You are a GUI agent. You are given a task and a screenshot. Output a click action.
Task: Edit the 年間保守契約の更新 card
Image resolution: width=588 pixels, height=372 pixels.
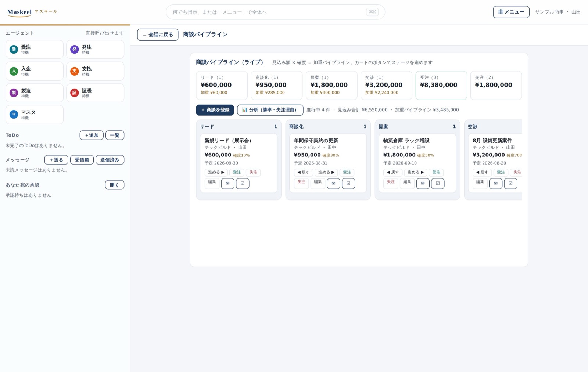coord(318,183)
